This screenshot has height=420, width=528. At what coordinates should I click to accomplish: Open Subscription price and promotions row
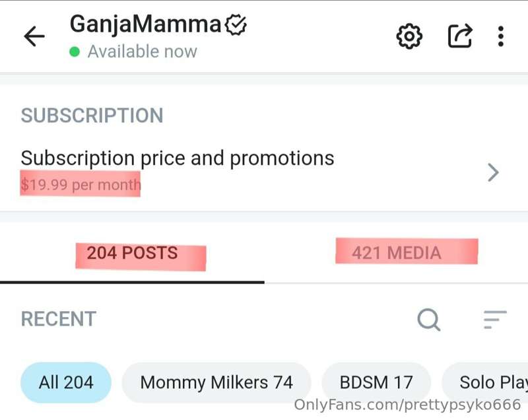[x=177, y=158]
